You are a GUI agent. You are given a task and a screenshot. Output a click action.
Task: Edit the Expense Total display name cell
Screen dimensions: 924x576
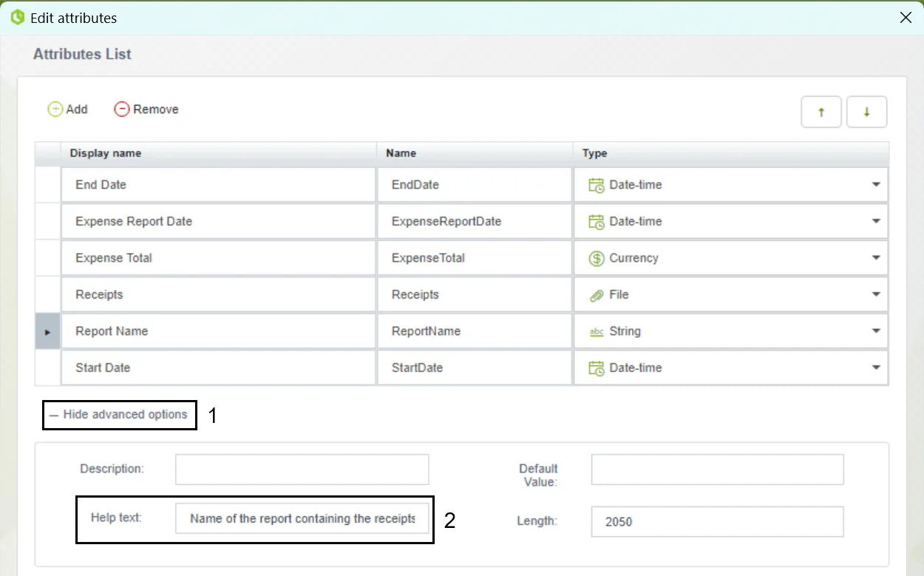[x=219, y=258]
